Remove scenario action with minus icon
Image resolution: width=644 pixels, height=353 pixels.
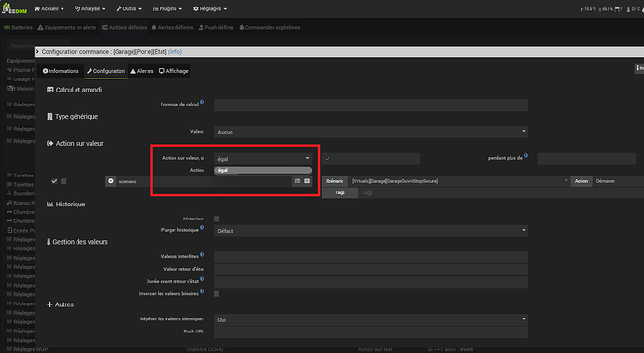point(111,181)
